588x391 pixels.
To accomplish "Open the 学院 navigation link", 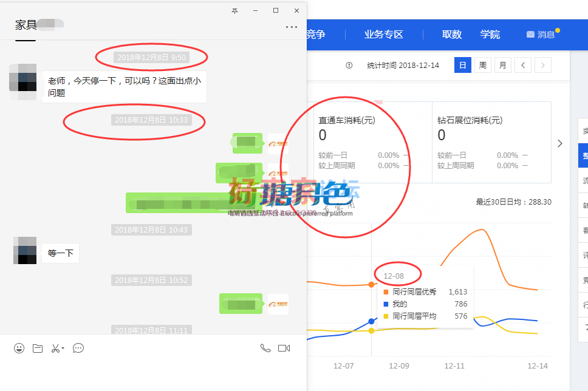I will (490, 35).
